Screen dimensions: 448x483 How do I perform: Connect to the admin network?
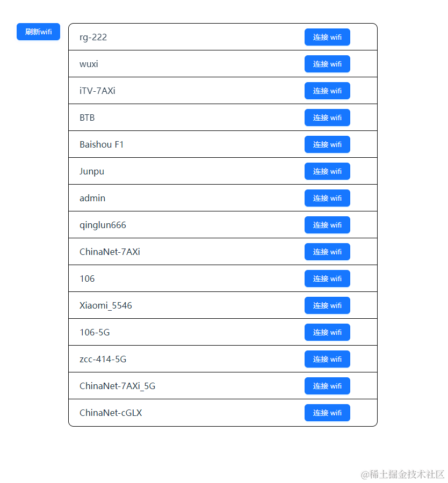[x=327, y=198]
